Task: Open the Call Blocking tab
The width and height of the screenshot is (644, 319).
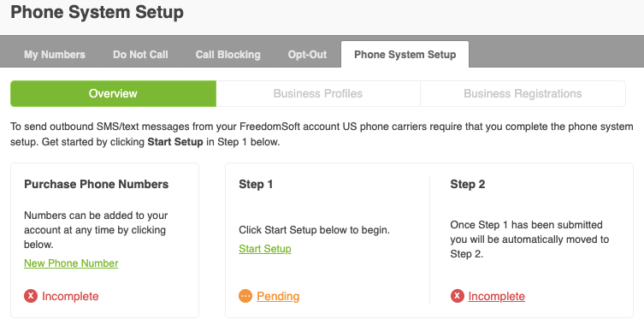Action: [228, 55]
